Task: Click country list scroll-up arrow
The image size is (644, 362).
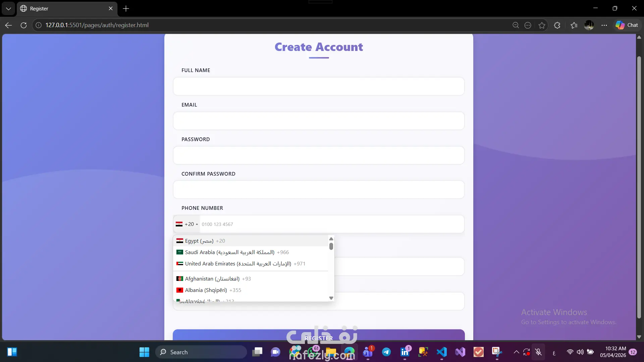Action: point(331,239)
